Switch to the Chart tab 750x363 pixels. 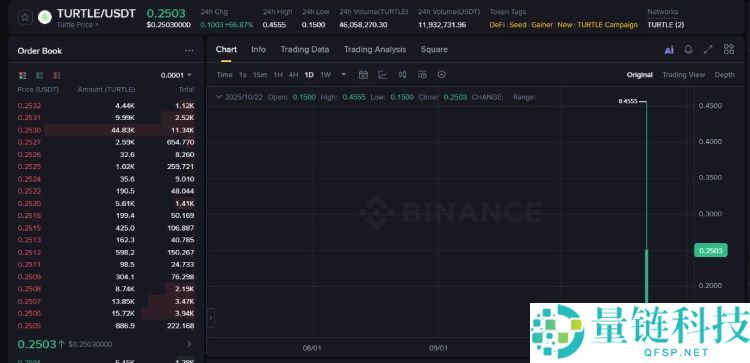click(x=226, y=49)
